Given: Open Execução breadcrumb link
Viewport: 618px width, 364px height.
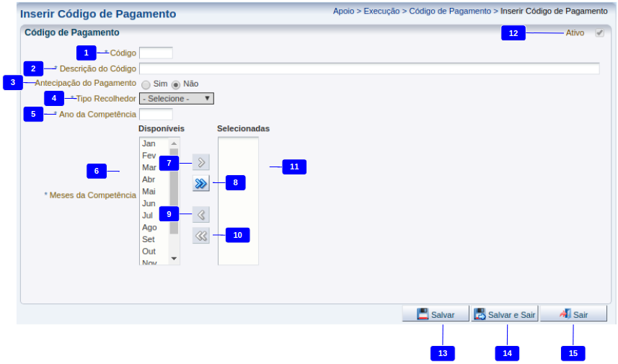Looking at the screenshot, I should pos(382,12).
